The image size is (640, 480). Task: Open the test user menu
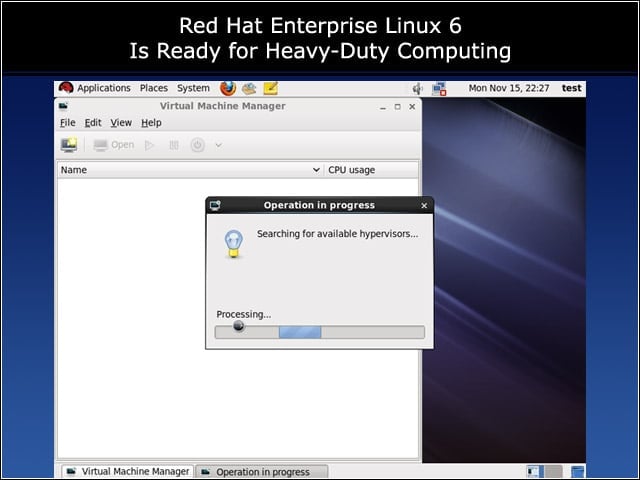click(571, 88)
